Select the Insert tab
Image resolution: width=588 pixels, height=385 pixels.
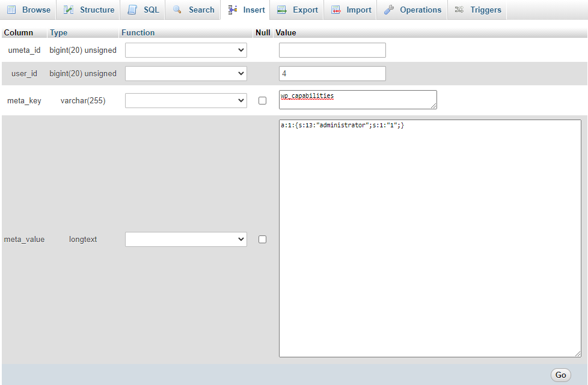coord(246,10)
